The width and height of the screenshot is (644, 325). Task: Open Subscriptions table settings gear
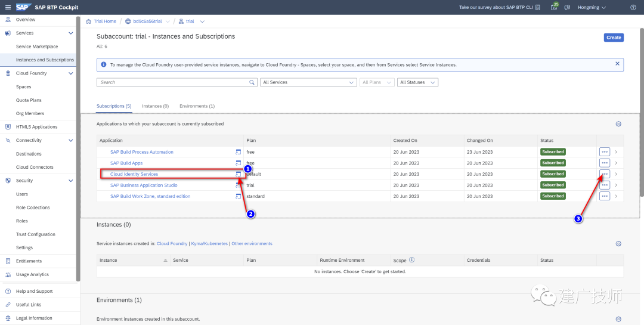coord(618,124)
